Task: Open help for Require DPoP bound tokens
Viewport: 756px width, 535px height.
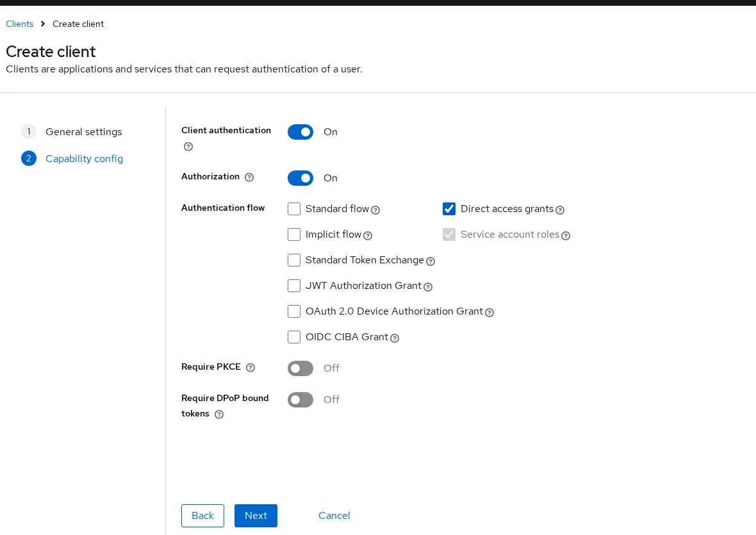Action: pyautogui.click(x=219, y=415)
